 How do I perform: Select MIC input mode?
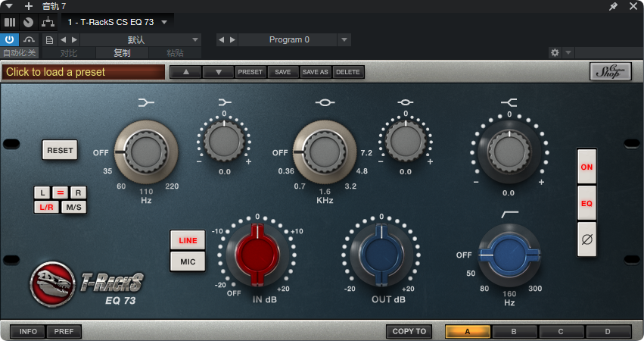tap(188, 261)
